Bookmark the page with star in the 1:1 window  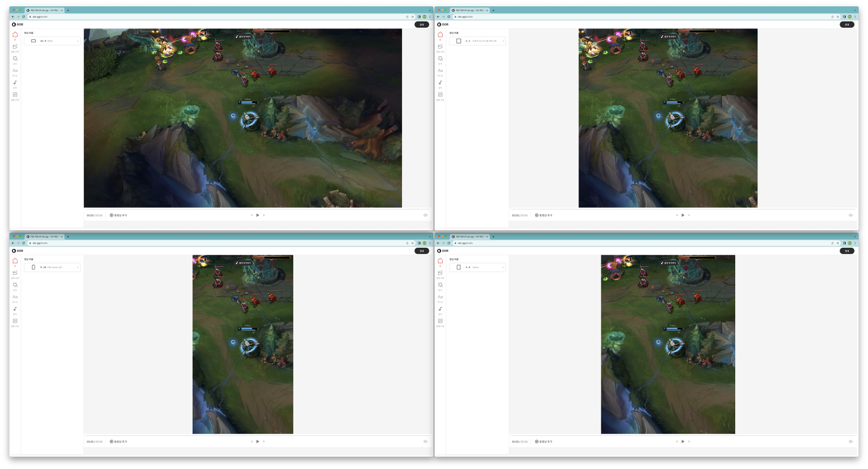838,16
